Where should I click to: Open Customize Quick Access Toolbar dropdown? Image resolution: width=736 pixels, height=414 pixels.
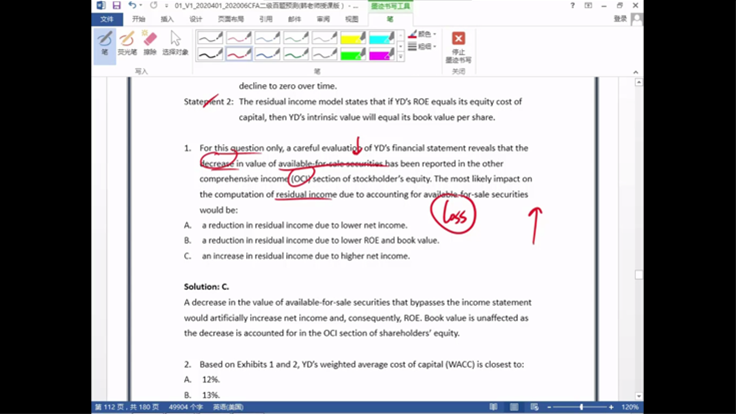[166, 6]
